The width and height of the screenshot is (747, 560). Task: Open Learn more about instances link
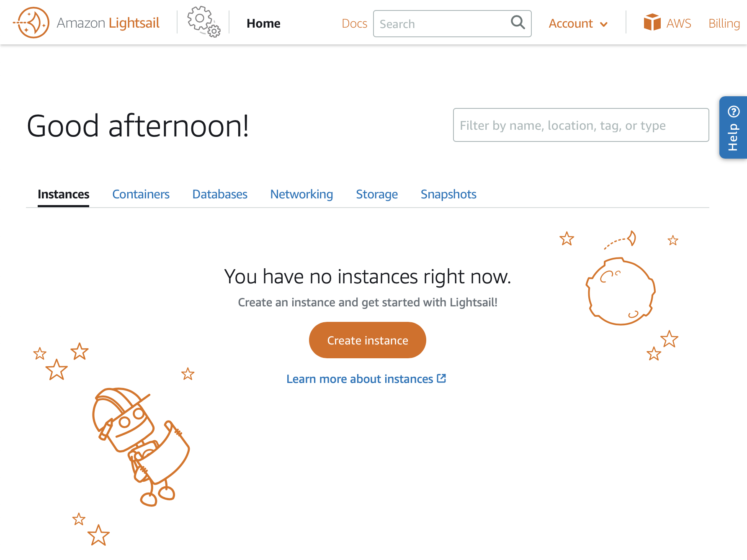(359, 379)
